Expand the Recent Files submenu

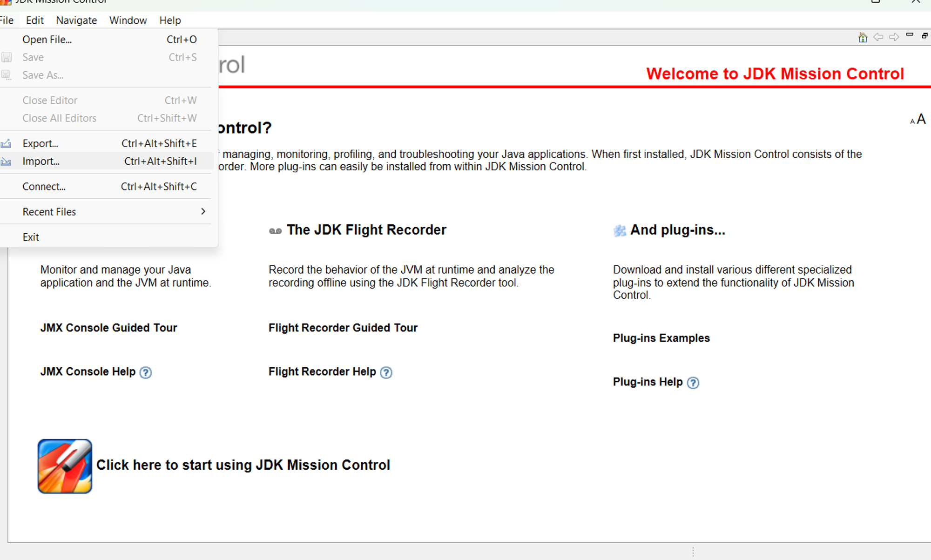click(x=107, y=212)
